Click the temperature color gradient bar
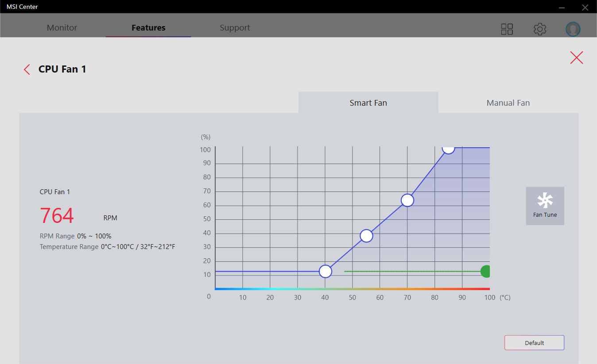 (x=352, y=289)
